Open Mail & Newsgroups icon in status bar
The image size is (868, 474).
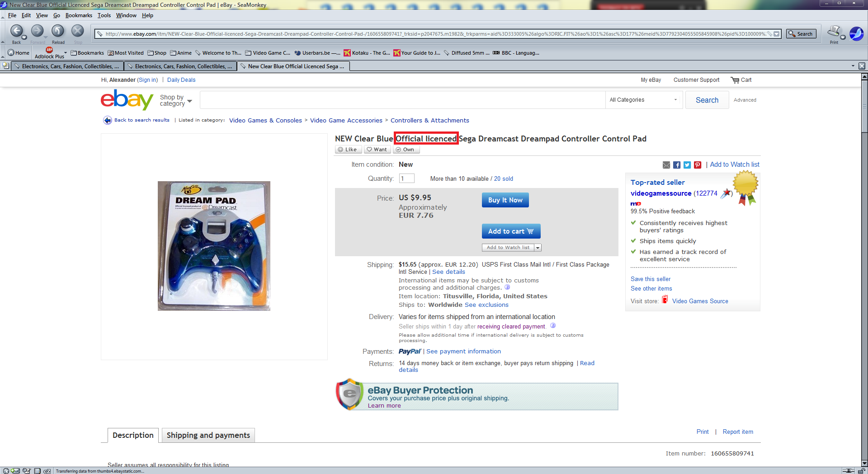click(x=16, y=471)
